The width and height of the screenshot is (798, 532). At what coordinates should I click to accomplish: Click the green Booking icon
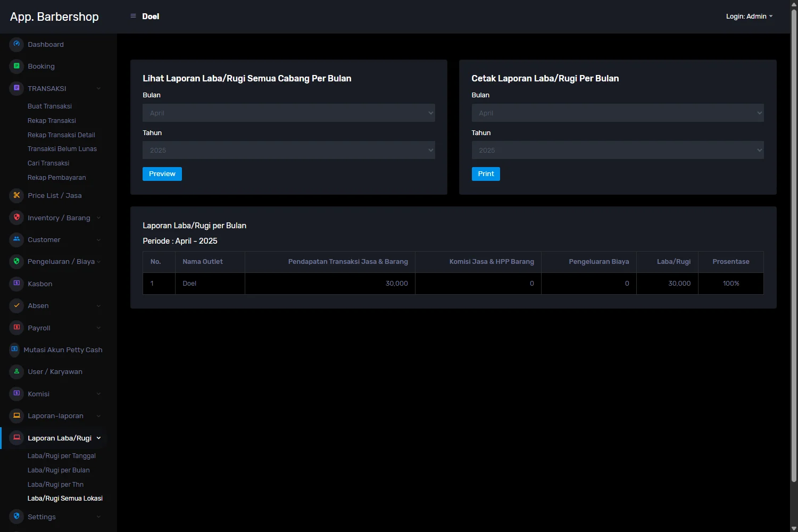click(16, 66)
